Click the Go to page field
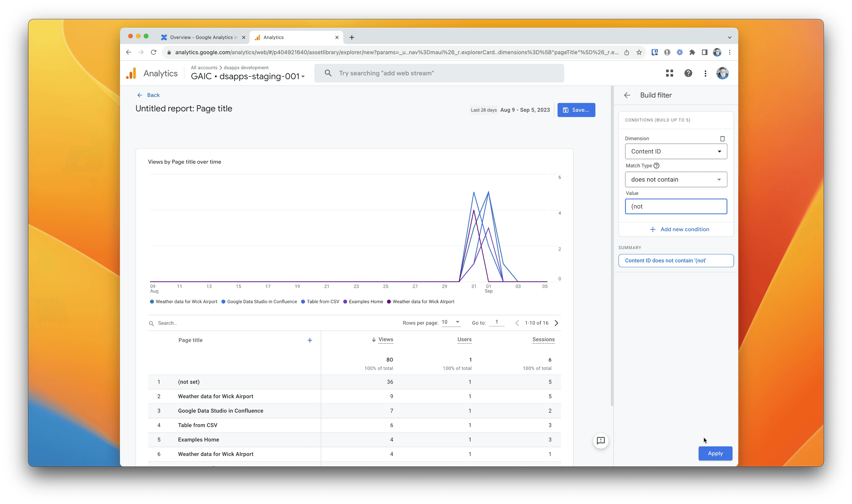Image resolution: width=852 pixels, height=504 pixels. (496, 322)
